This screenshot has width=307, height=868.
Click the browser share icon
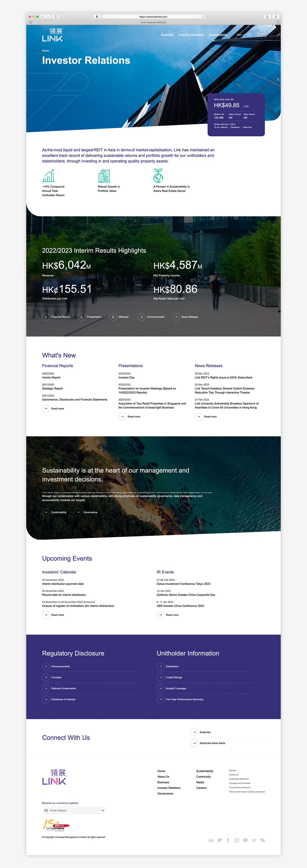pos(267,16)
